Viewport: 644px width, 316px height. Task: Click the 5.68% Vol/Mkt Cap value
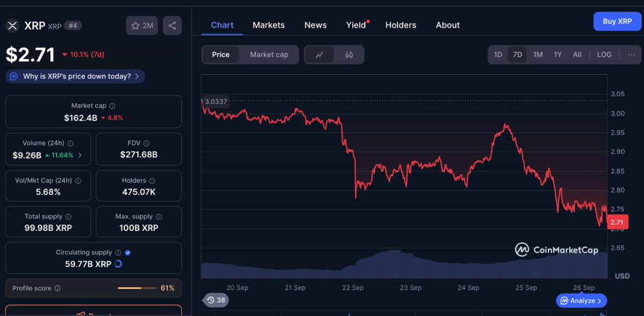48,192
